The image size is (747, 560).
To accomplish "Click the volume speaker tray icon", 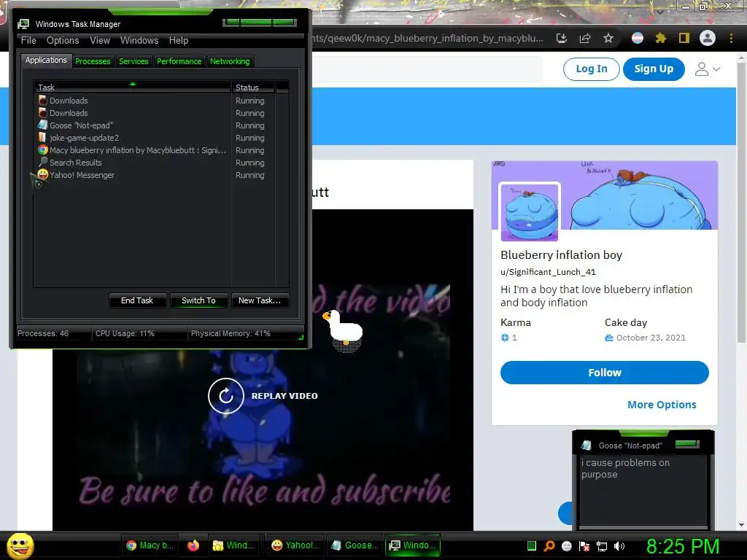I will [619, 545].
